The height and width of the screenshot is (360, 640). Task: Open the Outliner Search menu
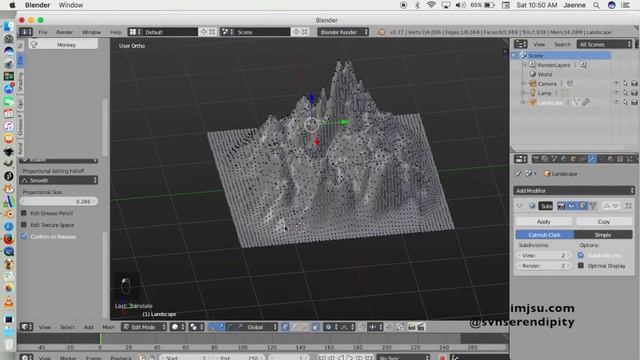tap(562, 44)
